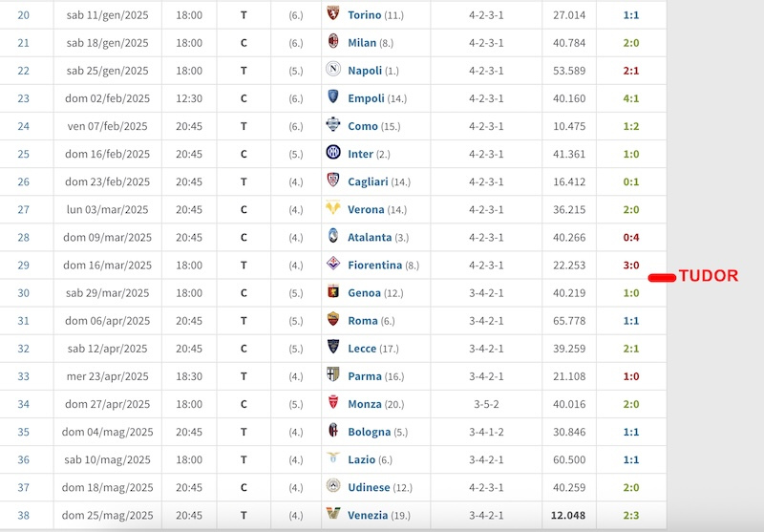
Task: Open the Udinese team link
Action: (369, 487)
